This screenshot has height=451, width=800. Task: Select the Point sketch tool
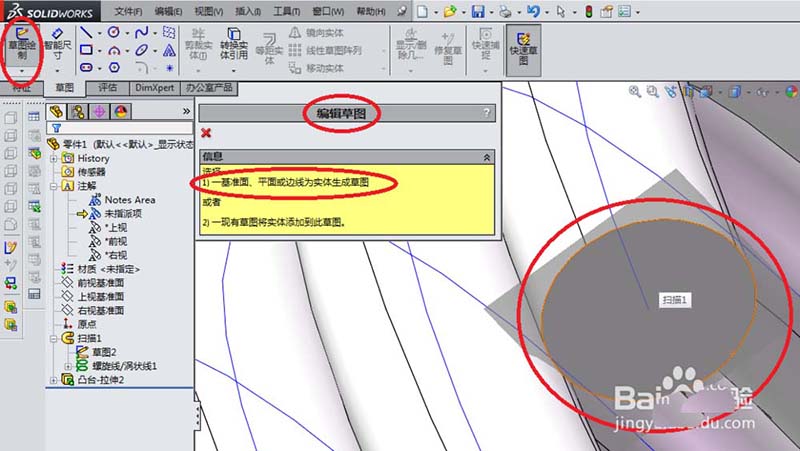pos(169,67)
